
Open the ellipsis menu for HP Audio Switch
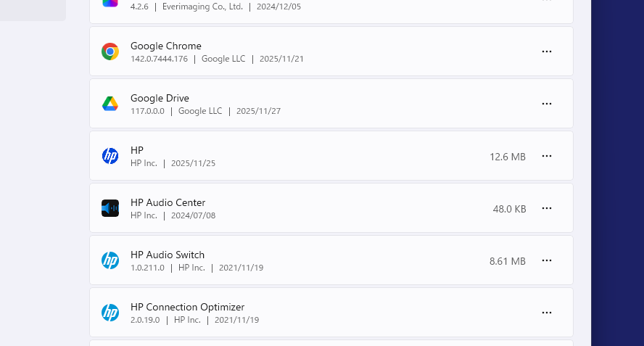coord(547,260)
